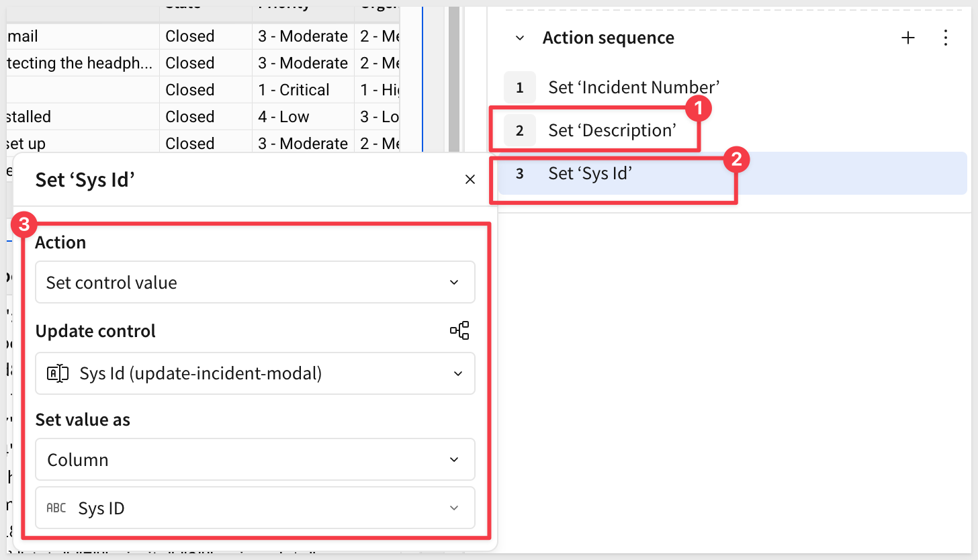Click the step number 3 badge
The width and height of the screenshot is (978, 560).
519,173
